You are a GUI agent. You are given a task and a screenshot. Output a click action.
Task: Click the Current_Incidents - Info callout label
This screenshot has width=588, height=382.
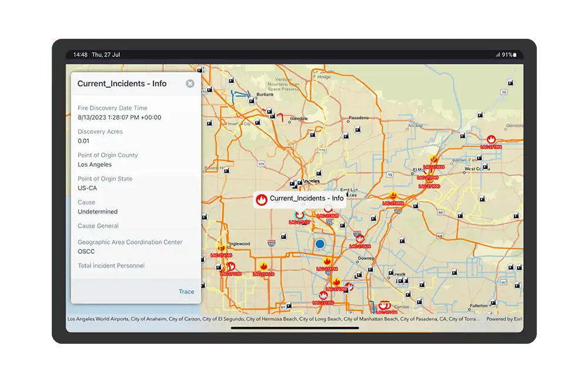[x=306, y=199]
